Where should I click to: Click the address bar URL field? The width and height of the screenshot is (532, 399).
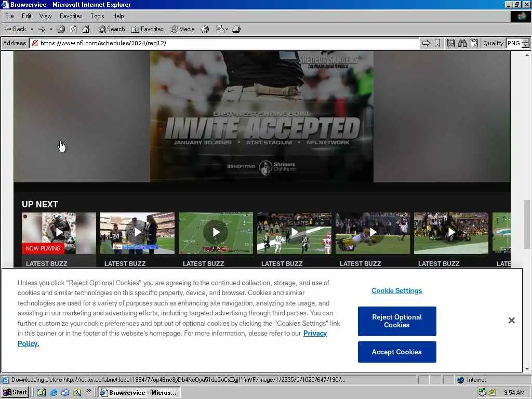pos(224,43)
